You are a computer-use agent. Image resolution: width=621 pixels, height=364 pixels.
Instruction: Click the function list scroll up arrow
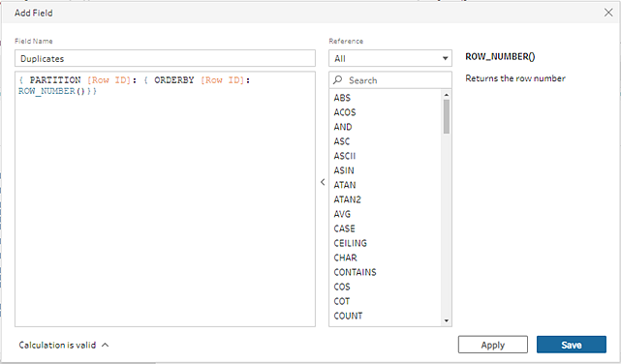(447, 95)
